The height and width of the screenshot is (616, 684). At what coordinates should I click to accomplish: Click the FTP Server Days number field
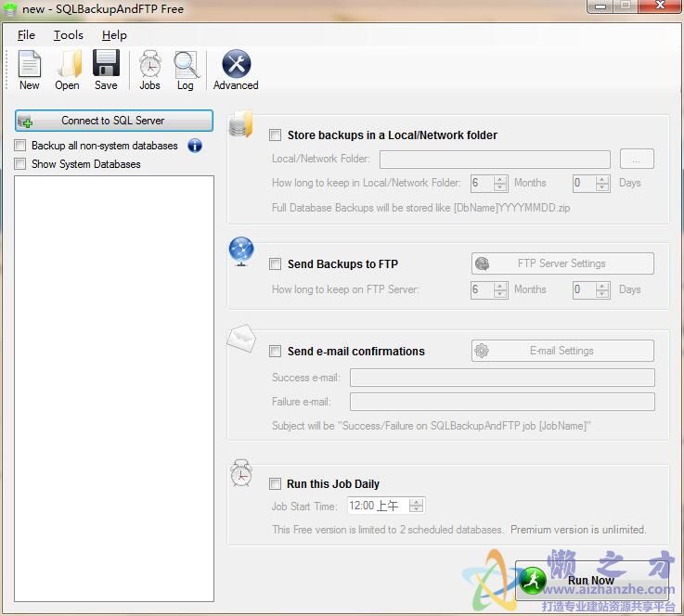[585, 289]
